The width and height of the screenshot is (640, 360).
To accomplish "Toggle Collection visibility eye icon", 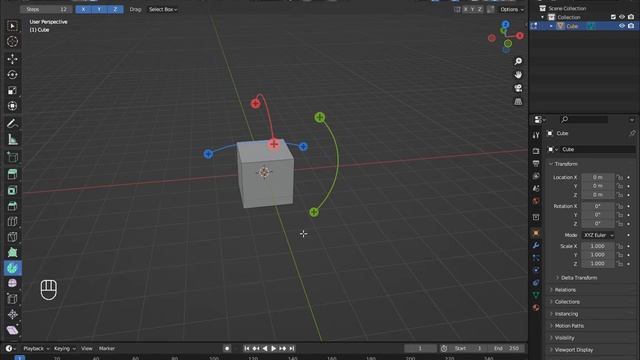I will point(622,17).
